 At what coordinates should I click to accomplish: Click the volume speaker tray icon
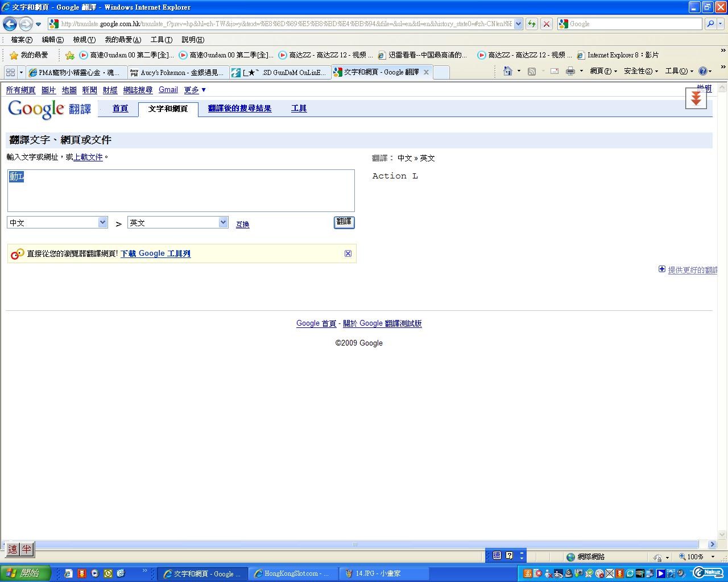pyautogui.click(x=681, y=573)
